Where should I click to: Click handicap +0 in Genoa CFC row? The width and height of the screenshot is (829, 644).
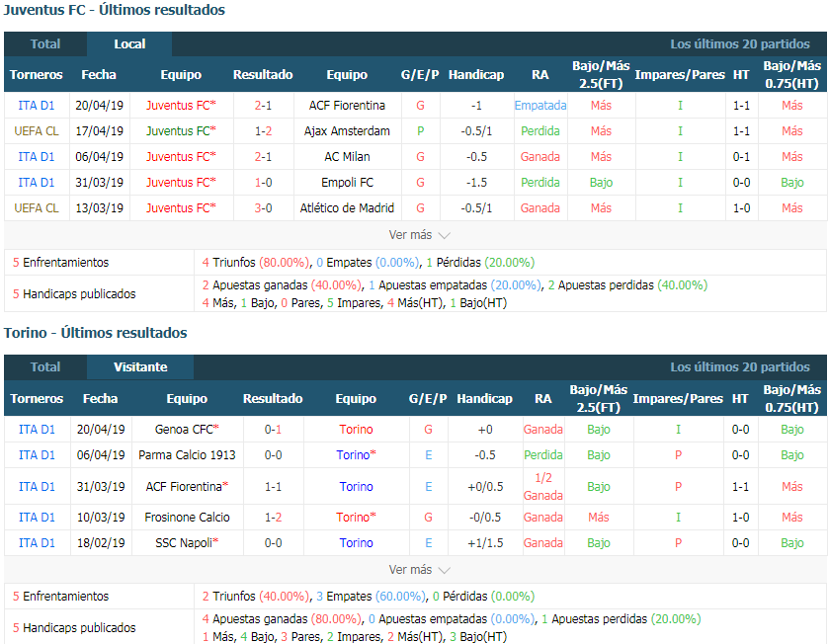click(x=485, y=430)
